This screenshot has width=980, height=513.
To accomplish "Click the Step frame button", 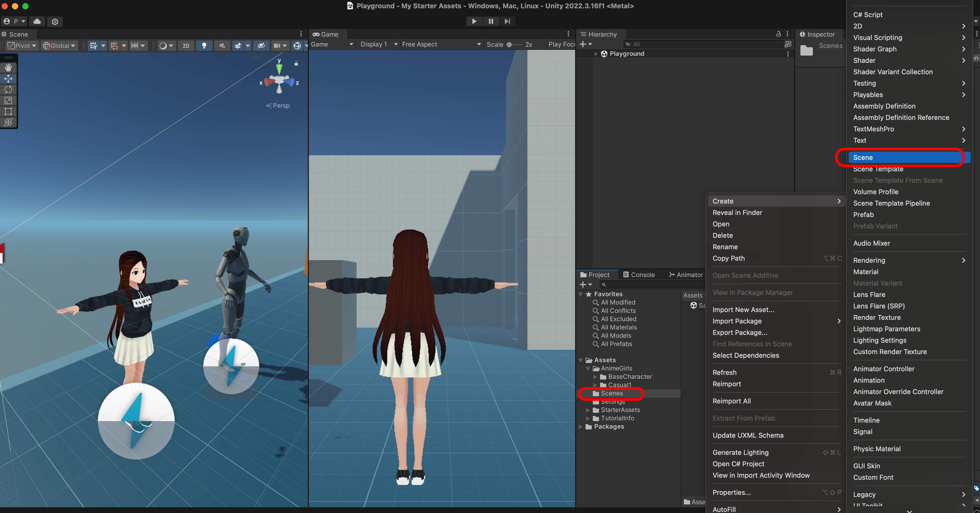I will 507,21.
